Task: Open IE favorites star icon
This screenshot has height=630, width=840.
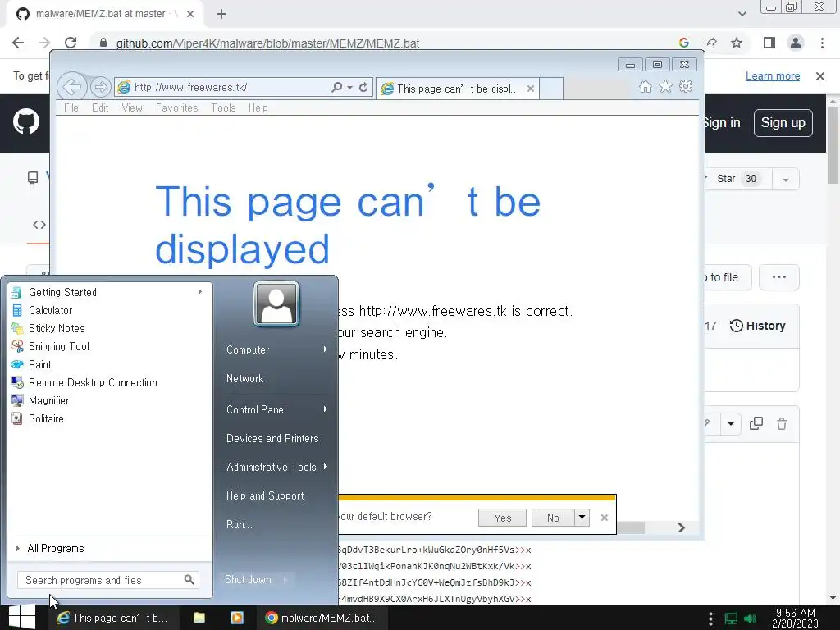Action: [x=665, y=87]
